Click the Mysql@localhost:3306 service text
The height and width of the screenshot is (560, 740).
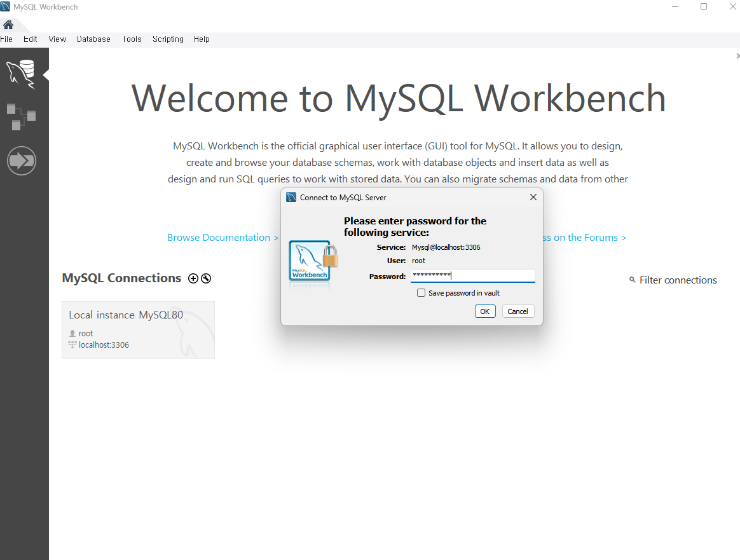tap(446, 247)
